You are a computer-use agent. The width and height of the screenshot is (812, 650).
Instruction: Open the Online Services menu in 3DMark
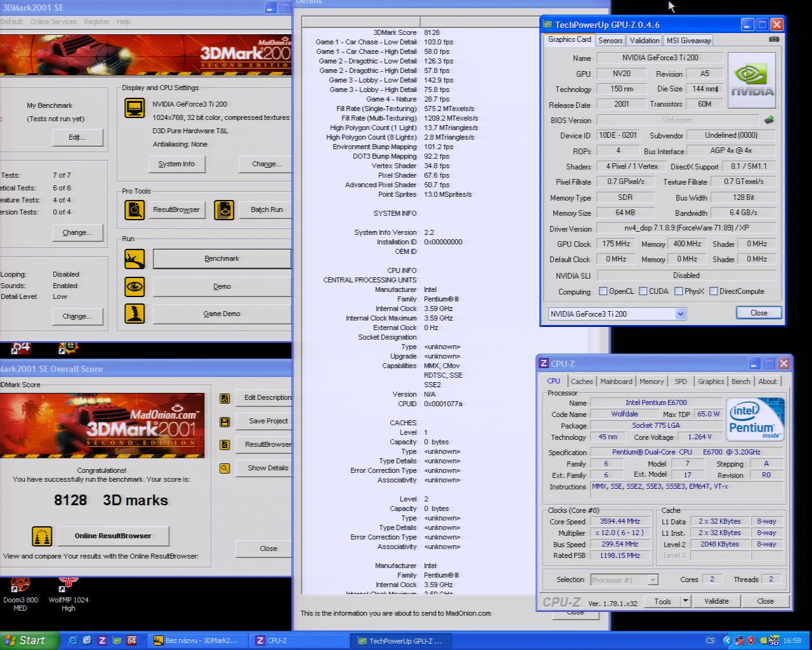53,22
